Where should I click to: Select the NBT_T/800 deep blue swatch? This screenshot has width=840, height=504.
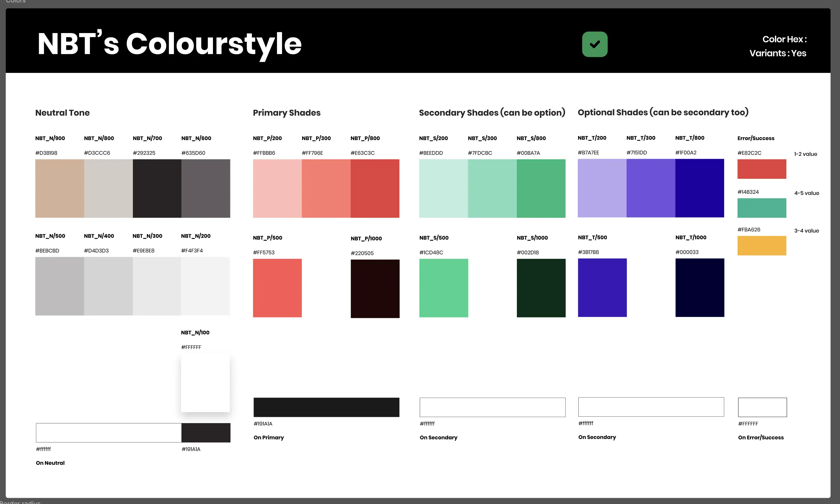pos(700,188)
